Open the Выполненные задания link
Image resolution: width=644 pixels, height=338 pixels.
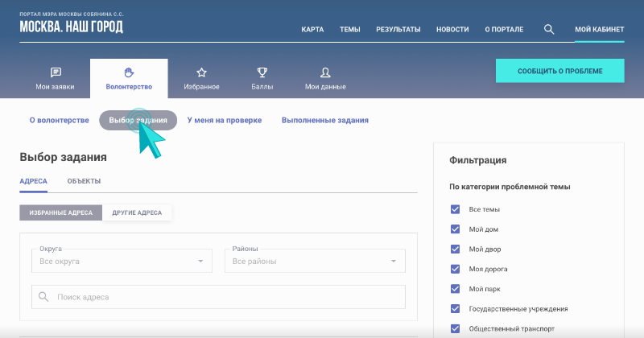[324, 120]
